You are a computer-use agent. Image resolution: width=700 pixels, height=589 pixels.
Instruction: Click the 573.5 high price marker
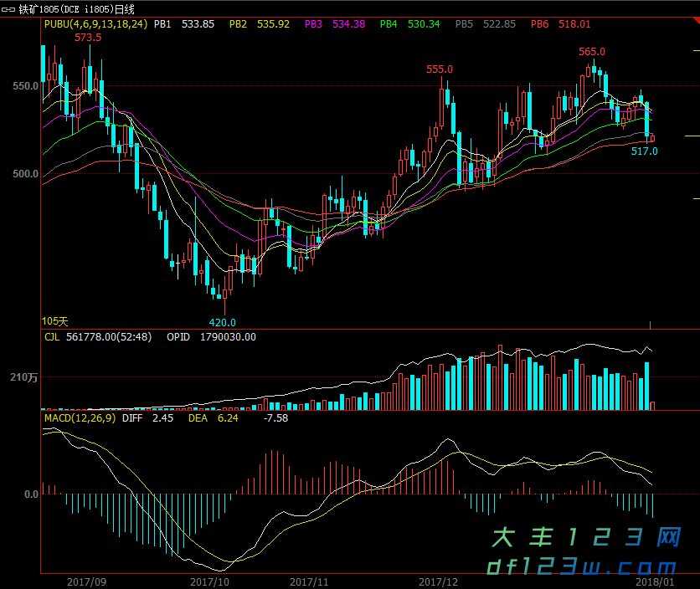coord(88,38)
